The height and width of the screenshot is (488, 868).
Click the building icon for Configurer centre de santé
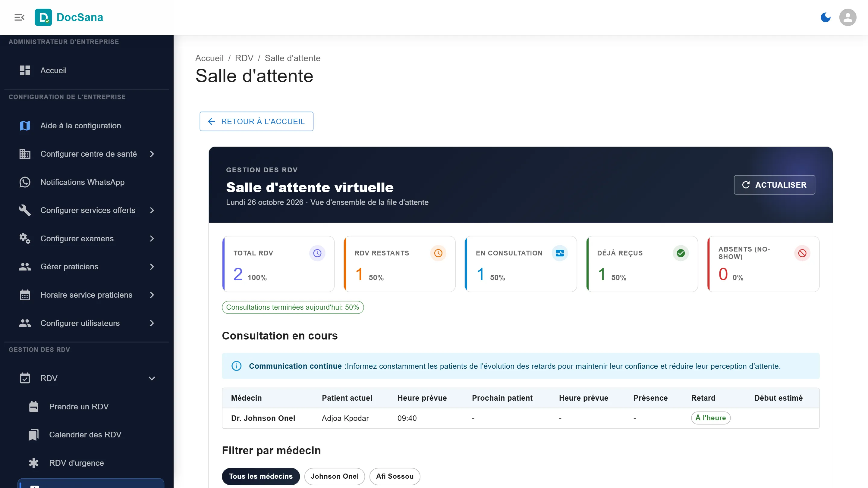pyautogui.click(x=25, y=154)
